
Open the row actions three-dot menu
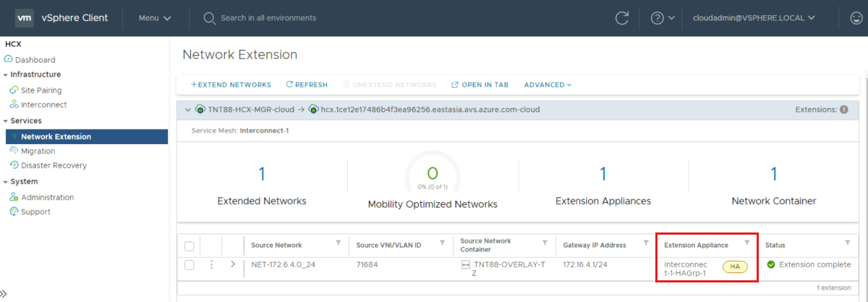click(211, 264)
